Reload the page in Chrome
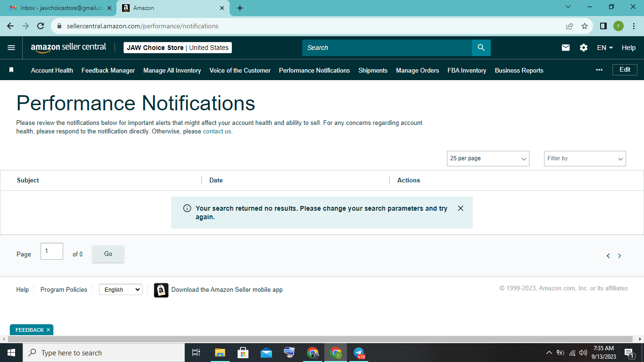This screenshot has width=644, height=362. pos(41,26)
